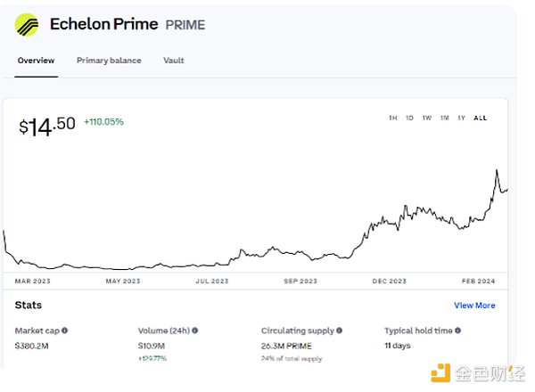Click the $14.50 price display
Viewport: 535px width, 392px height.
47,126
